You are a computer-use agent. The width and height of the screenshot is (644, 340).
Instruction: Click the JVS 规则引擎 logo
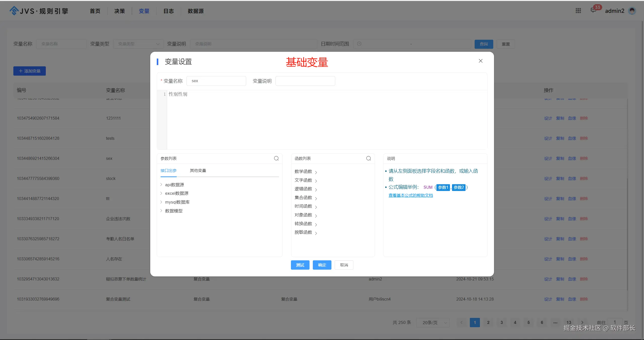point(39,11)
